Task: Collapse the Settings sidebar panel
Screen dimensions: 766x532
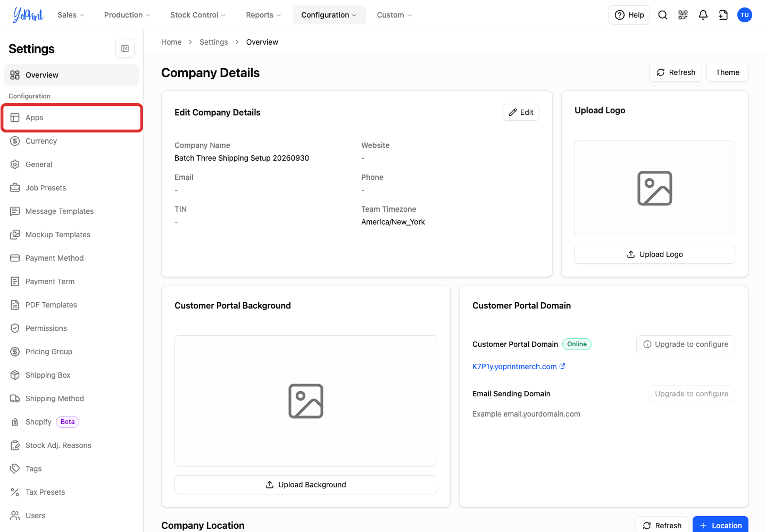Action: pyautogui.click(x=125, y=48)
